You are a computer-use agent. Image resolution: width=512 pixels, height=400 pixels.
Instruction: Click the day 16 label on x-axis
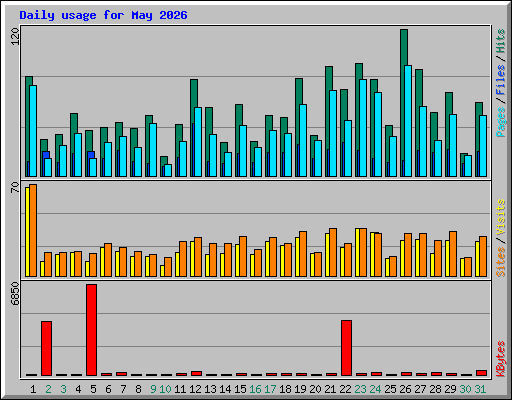pos(255,389)
